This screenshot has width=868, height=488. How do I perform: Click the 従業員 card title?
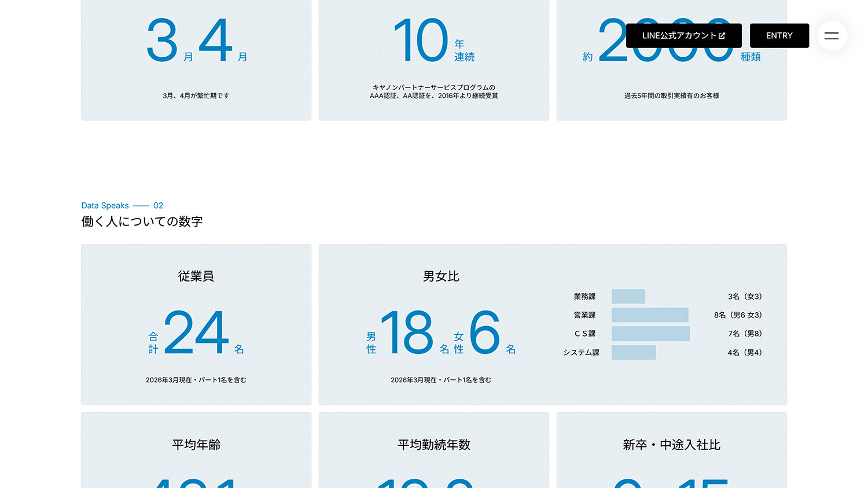[x=196, y=276]
